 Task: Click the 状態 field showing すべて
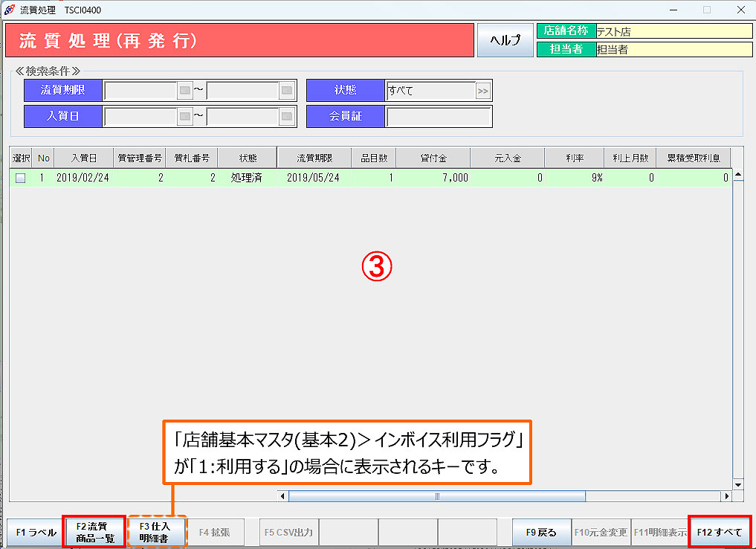point(430,91)
